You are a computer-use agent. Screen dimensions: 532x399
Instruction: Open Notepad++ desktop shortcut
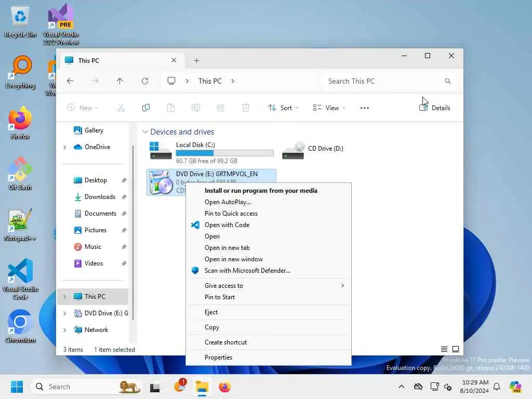[x=20, y=224]
